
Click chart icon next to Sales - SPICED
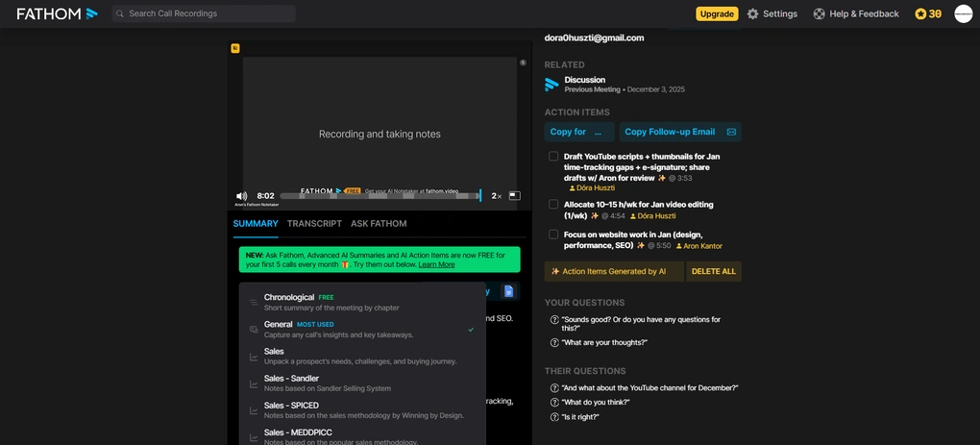[x=253, y=410]
